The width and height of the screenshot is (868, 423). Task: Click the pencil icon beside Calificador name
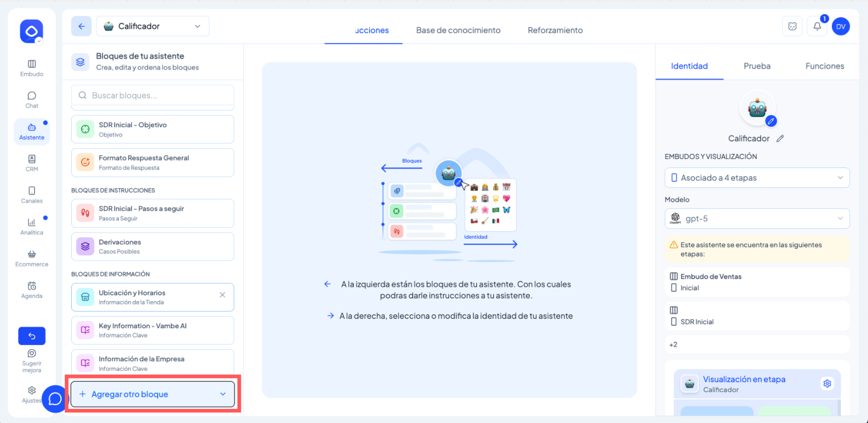(780, 139)
